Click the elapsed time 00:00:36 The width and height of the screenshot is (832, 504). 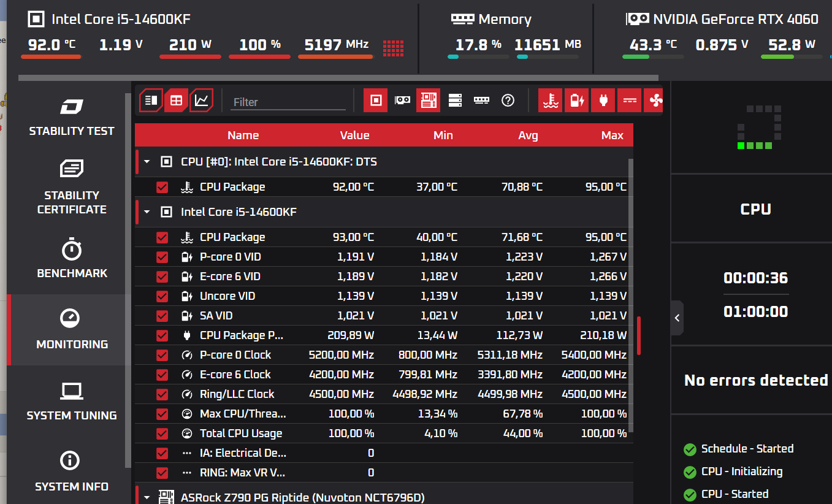[x=755, y=278]
